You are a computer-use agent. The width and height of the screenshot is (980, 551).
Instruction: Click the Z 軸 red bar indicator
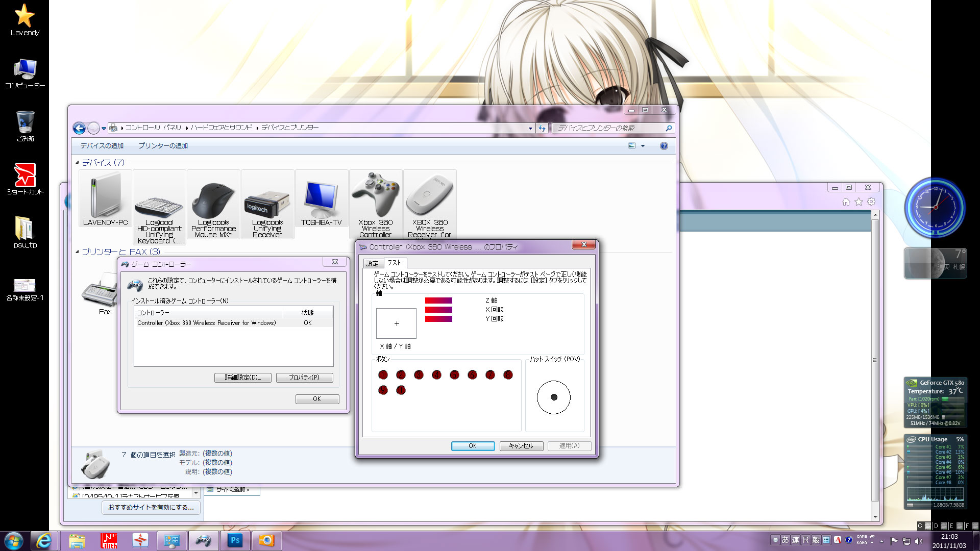[x=438, y=300]
